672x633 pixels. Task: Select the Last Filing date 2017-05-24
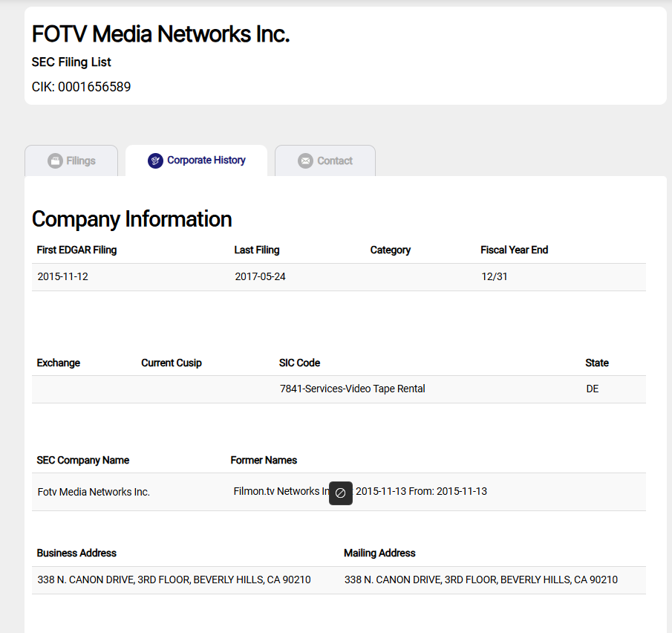point(260,277)
